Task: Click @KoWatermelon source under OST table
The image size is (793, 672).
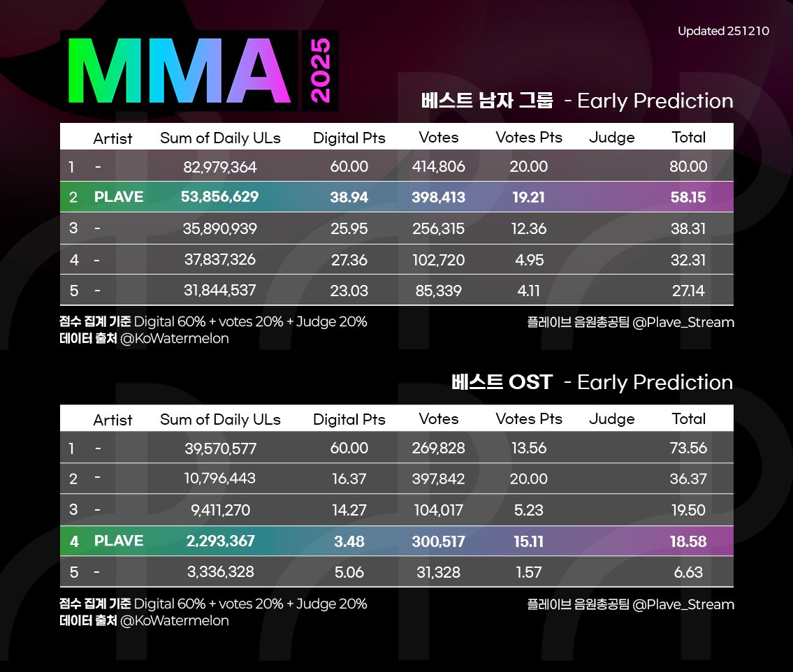Action: point(175,620)
